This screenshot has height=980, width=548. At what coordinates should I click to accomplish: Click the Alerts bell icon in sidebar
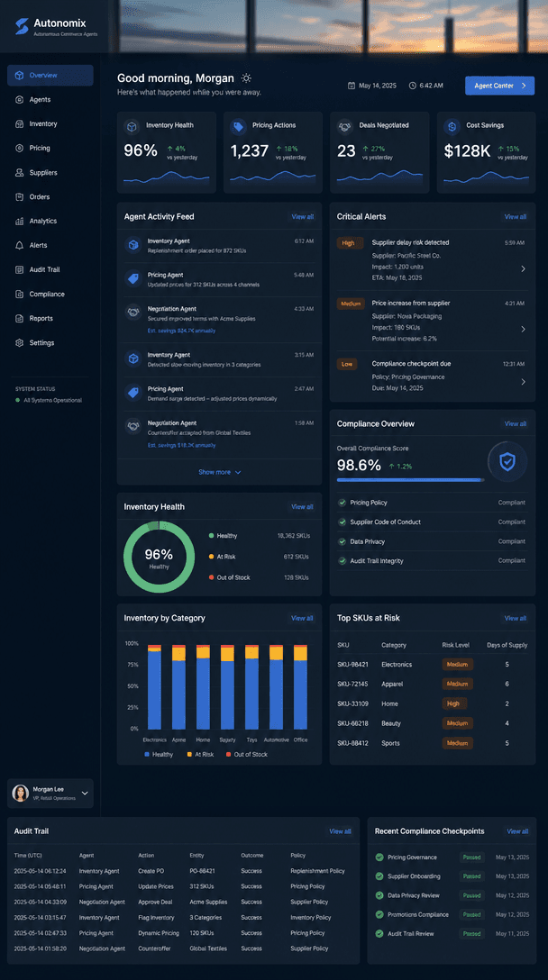tap(20, 246)
